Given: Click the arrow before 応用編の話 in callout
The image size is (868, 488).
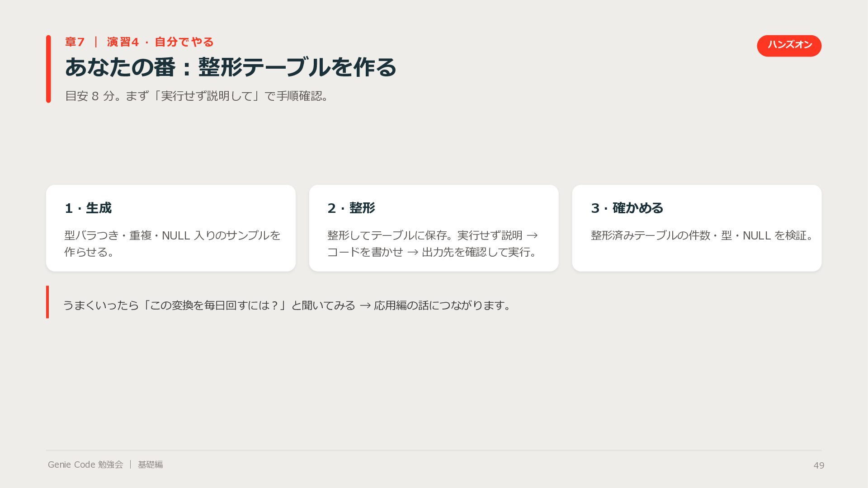Looking at the screenshot, I should 365,306.
